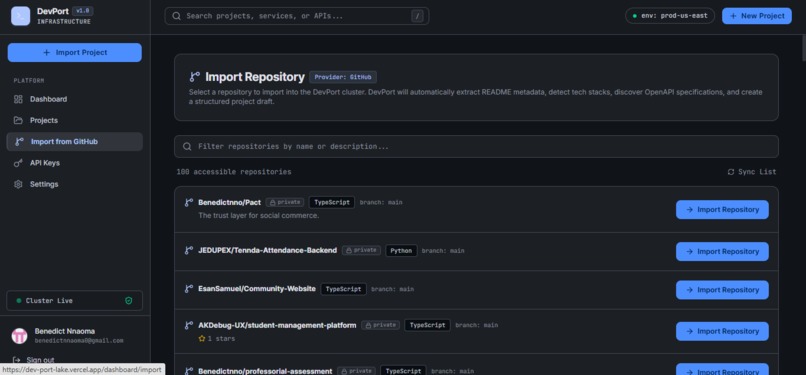Open the Dashboard sidebar item
Screen dimensions: 806x375
(x=75, y=99)
